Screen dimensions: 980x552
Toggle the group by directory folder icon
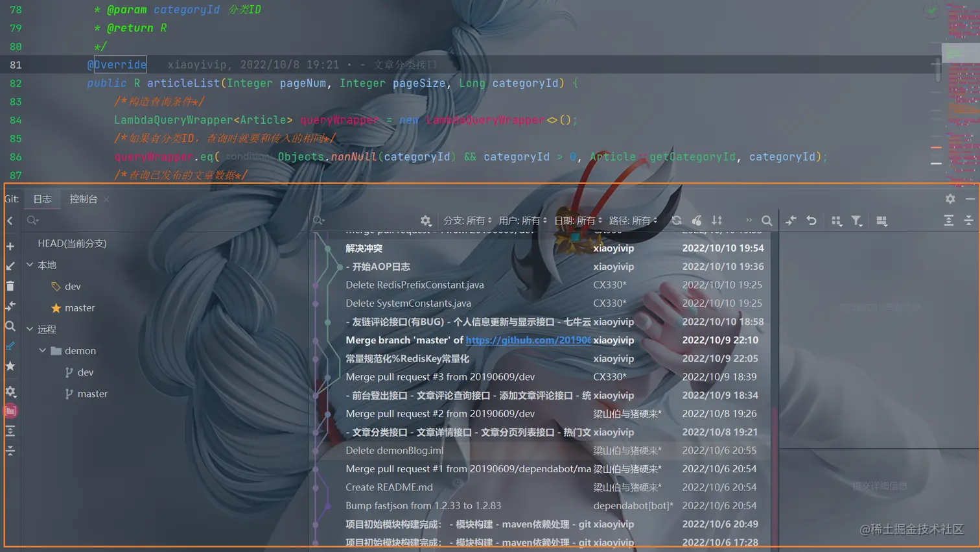pos(10,411)
